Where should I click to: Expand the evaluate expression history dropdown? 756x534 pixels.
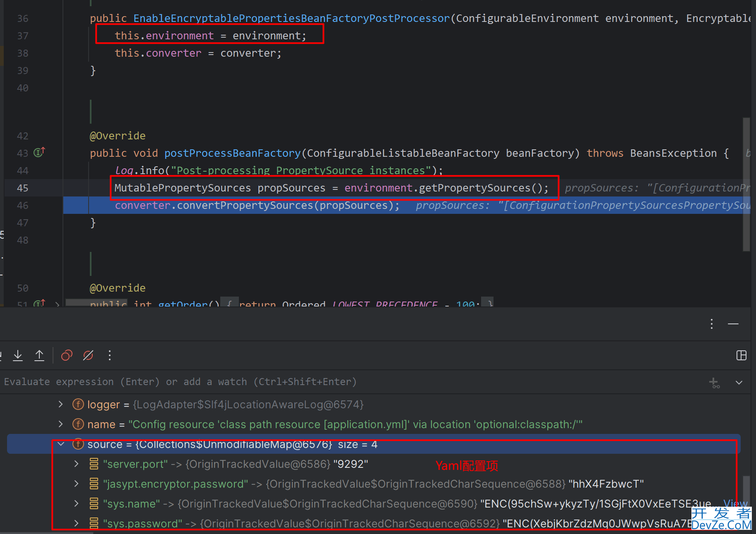click(x=739, y=383)
